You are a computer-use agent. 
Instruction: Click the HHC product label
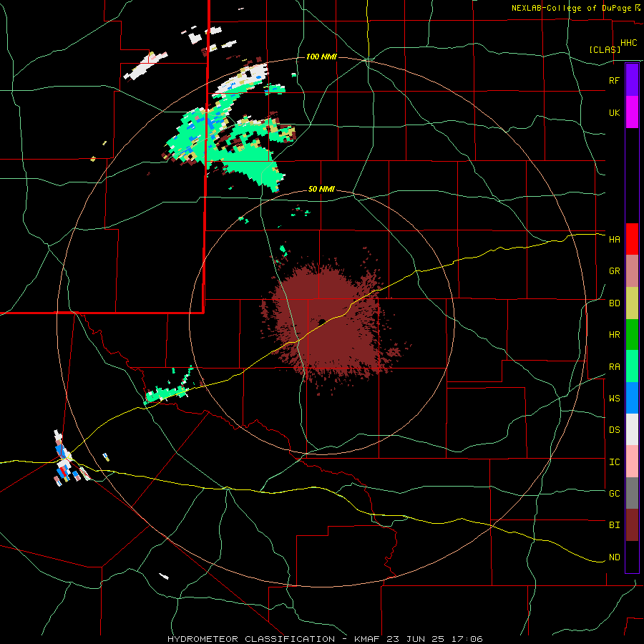(629, 43)
